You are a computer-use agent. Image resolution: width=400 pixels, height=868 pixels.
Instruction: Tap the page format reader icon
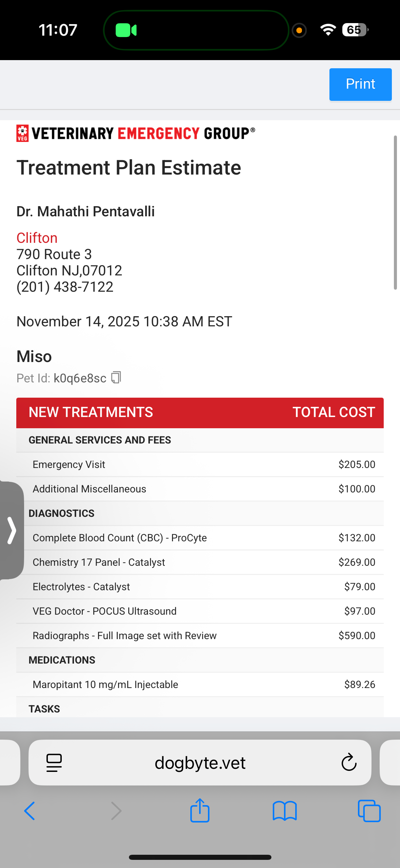(x=54, y=763)
